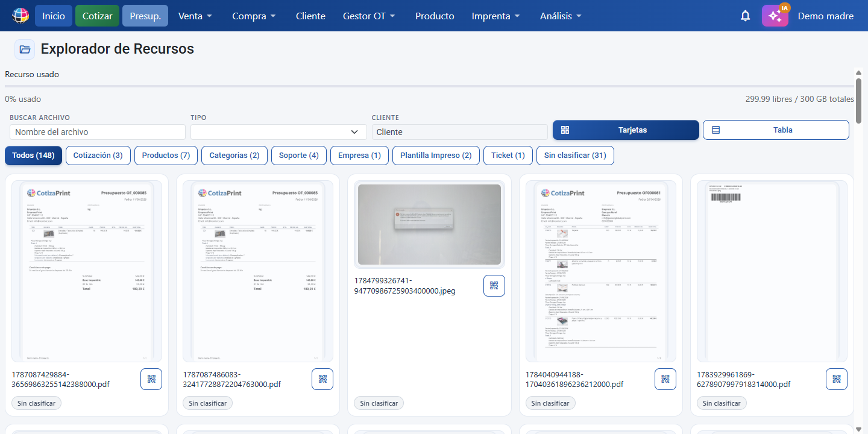Switch to Tabla table view
This screenshot has width=868, height=434.
[776, 130]
